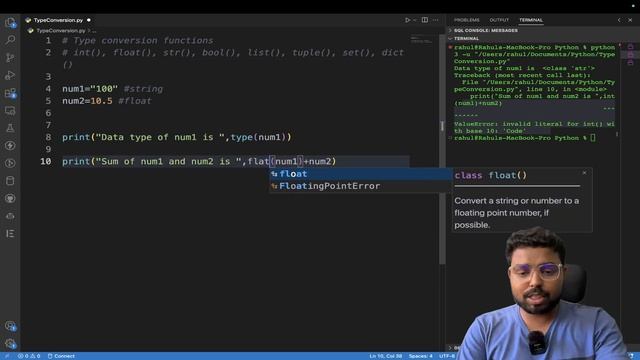Screen dimensions: 640x360
Task: Select the TERMINAL tab
Action: pos(531,20)
